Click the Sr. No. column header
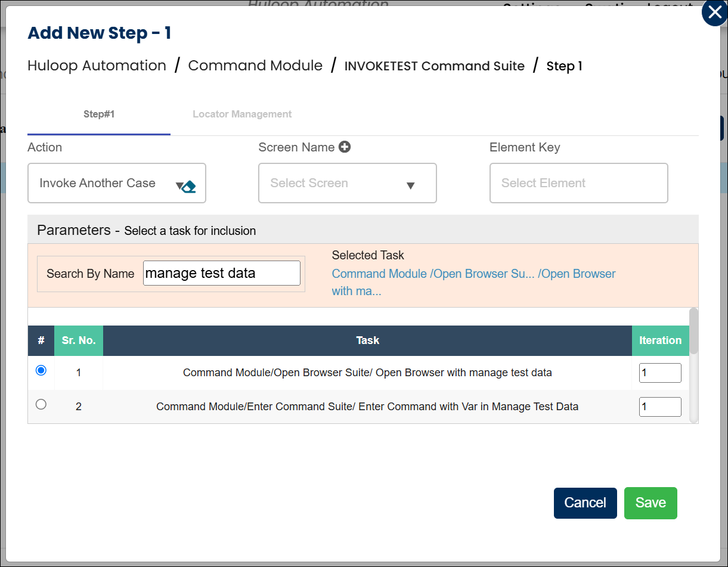Screen dimensions: 728x567 click(79, 340)
